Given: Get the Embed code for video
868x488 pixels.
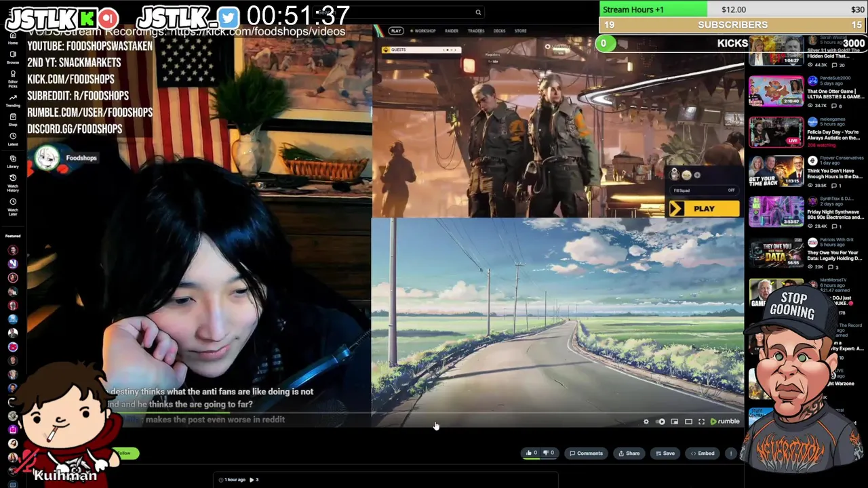Looking at the screenshot, I should tap(703, 453).
